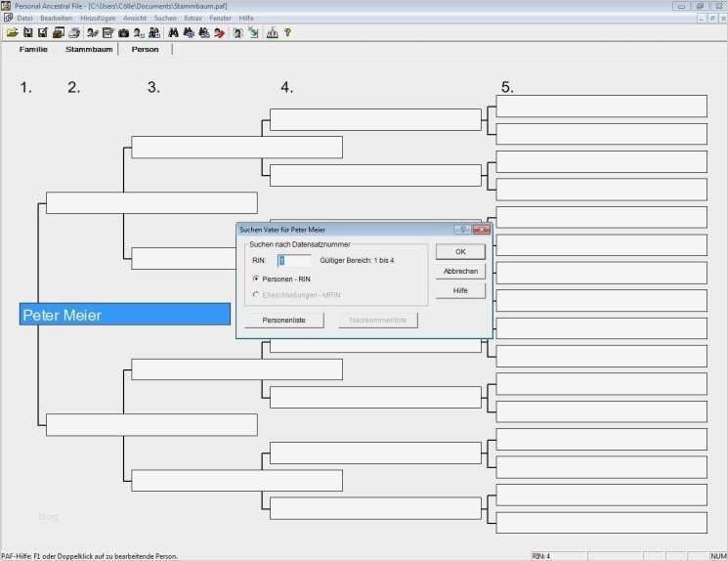Click the 'PAF-Hilfe: F1 oder Doppelklick' status text
Image resolution: width=728 pixels, height=561 pixels.
click(90, 556)
